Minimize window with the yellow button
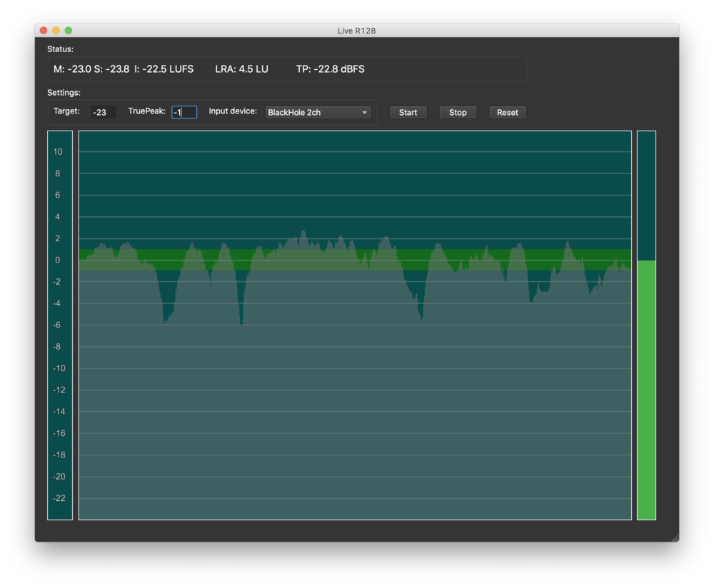Viewport: 714px width, 588px height. coord(56,31)
